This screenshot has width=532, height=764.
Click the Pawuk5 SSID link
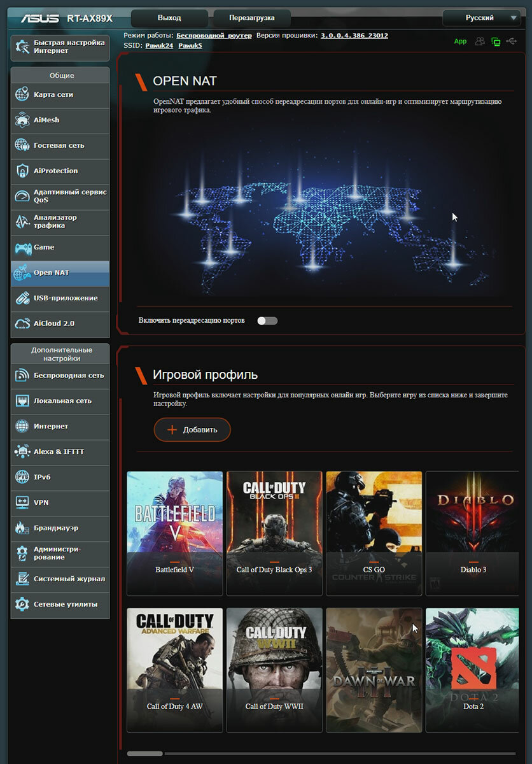[x=190, y=46]
